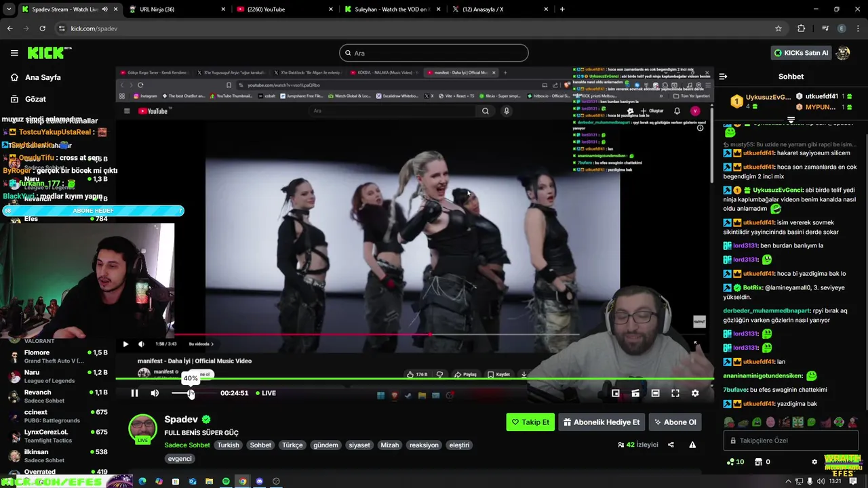Report stream with warning triangle icon

tap(692, 445)
